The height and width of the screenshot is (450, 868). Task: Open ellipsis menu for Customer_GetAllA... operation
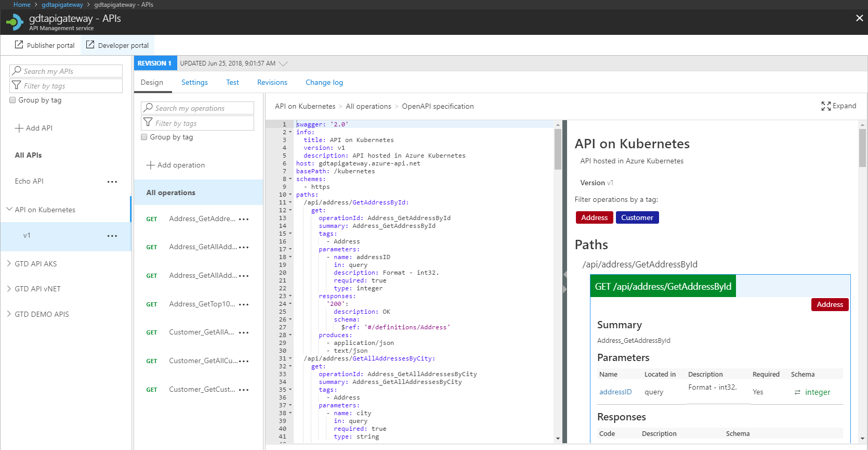[x=244, y=332]
